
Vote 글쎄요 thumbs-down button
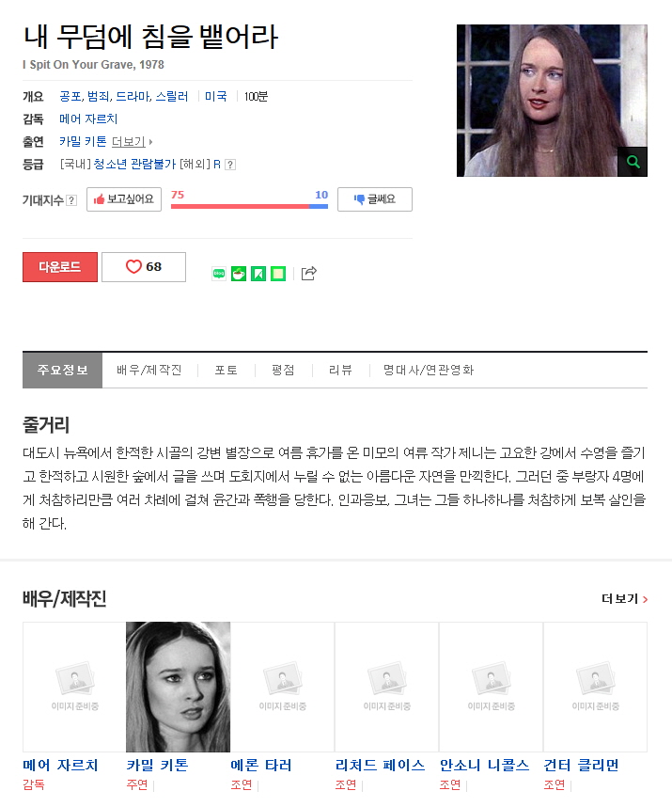pyautogui.click(x=375, y=199)
